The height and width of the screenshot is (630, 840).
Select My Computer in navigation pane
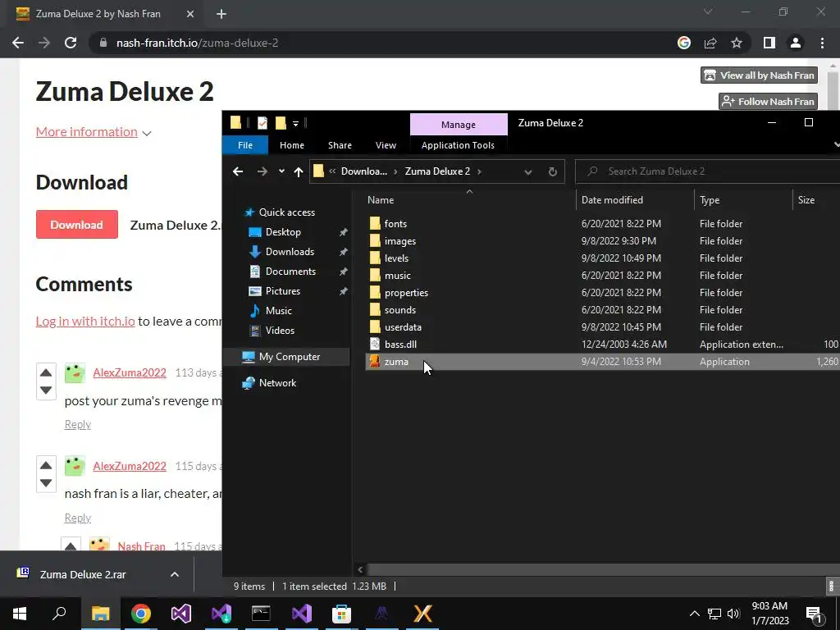click(x=290, y=357)
